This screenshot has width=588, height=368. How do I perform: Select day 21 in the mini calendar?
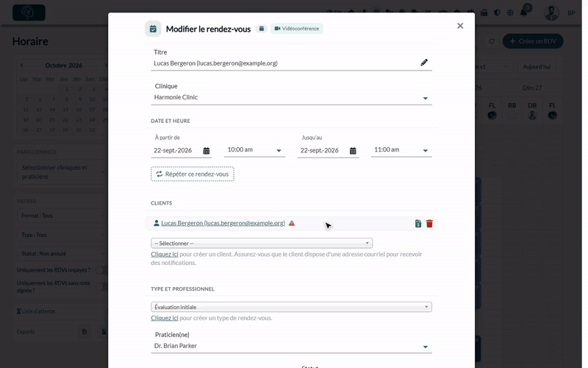point(52,120)
